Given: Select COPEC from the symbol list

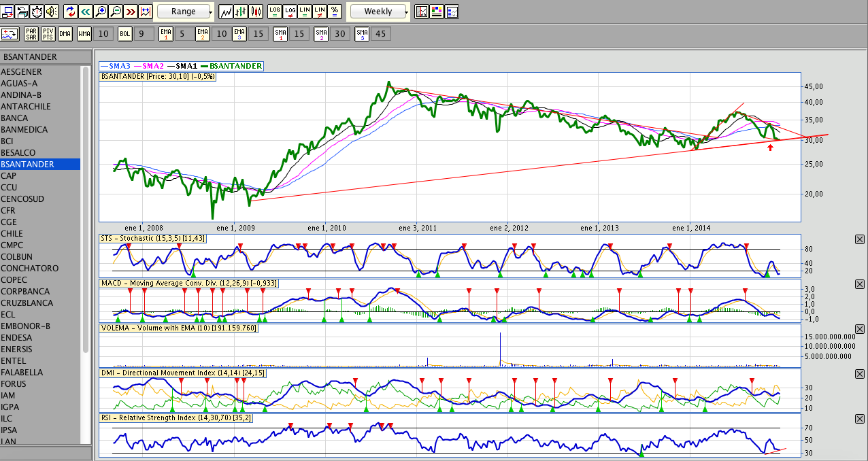Looking at the screenshot, I should coord(14,279).
